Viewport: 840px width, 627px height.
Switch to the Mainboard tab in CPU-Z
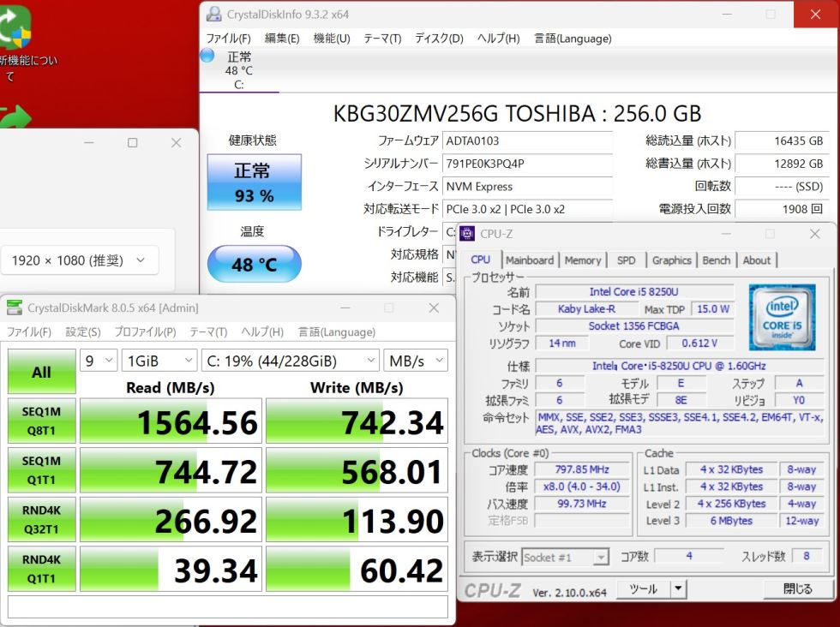tap(530, 260)
